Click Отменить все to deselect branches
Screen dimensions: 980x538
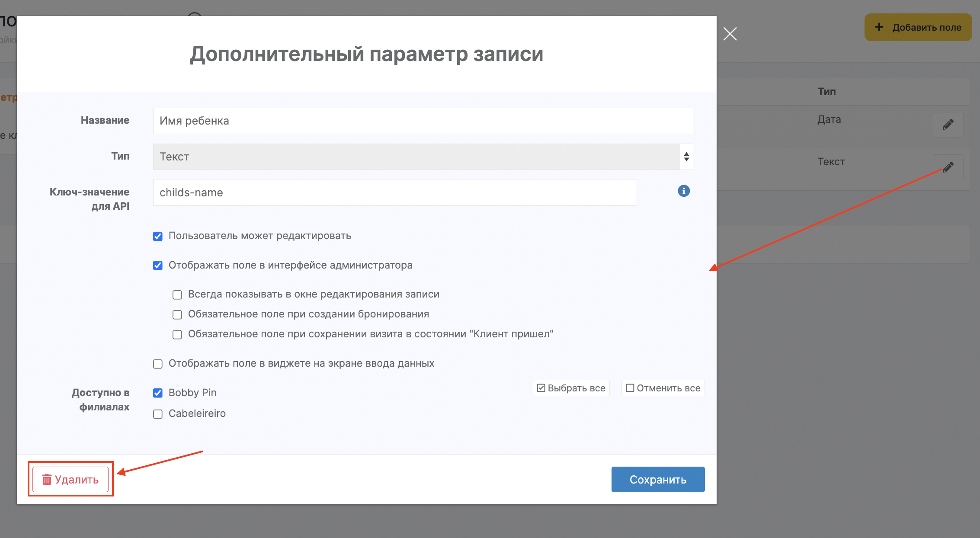(x=663, y=388)
